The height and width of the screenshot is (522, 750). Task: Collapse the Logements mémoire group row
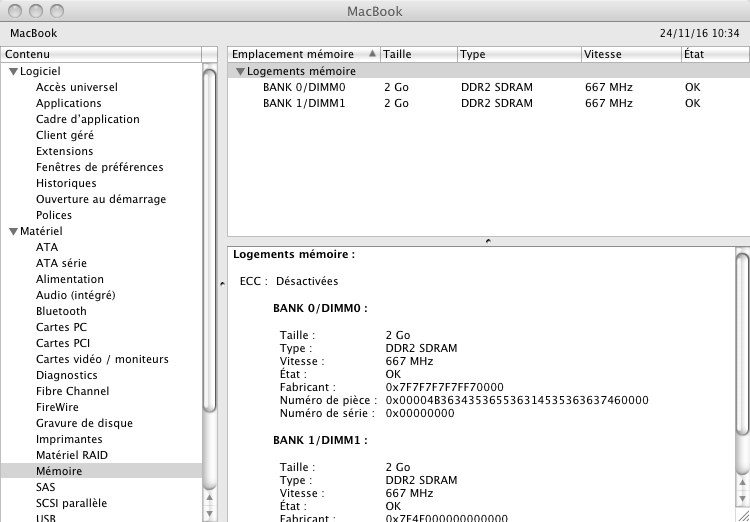pyautogui.click(x=241, y=72)
